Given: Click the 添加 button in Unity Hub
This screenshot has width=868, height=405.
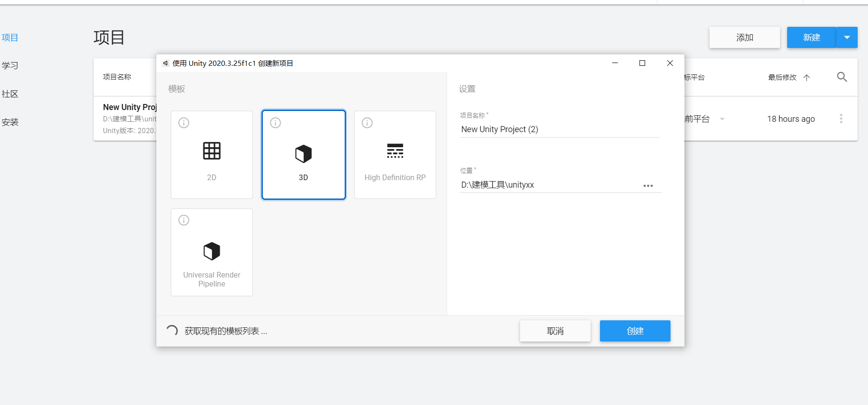Looking at the screenshot, I should (745, 38).
